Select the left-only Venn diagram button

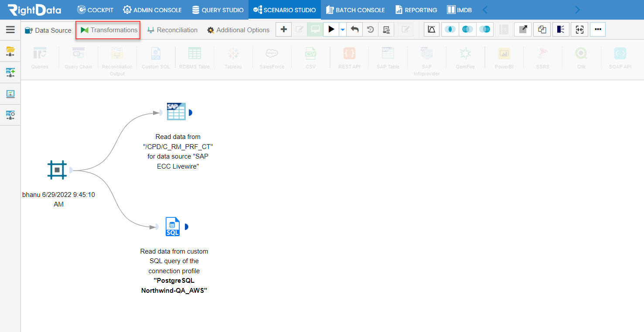click(x=467, y=30)
